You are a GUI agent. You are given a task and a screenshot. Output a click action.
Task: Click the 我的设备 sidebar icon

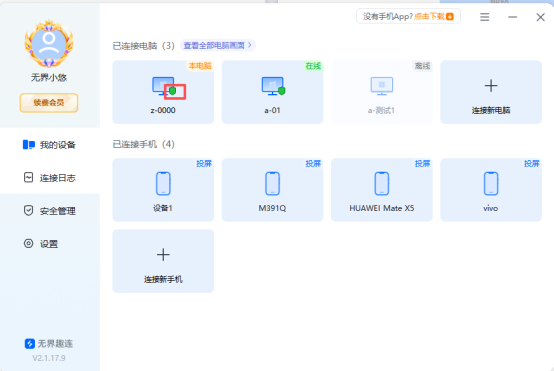[x=29, y=145]
